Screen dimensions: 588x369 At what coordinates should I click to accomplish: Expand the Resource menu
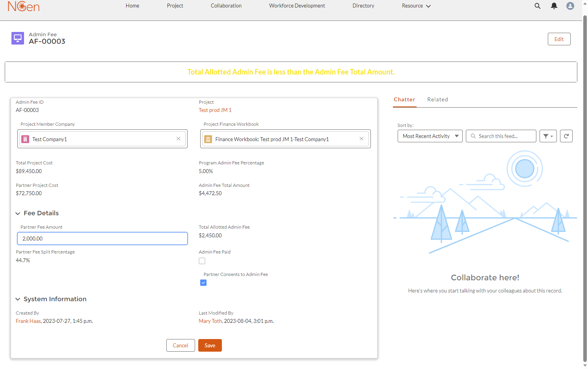(416, 6)
